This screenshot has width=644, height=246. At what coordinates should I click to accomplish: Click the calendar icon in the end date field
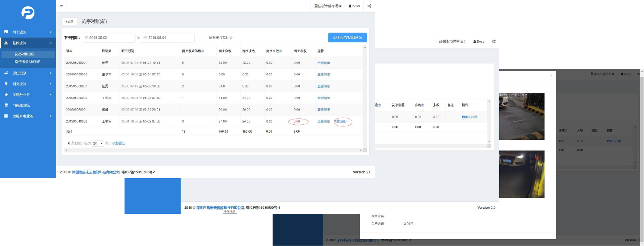tap(146, 38)
